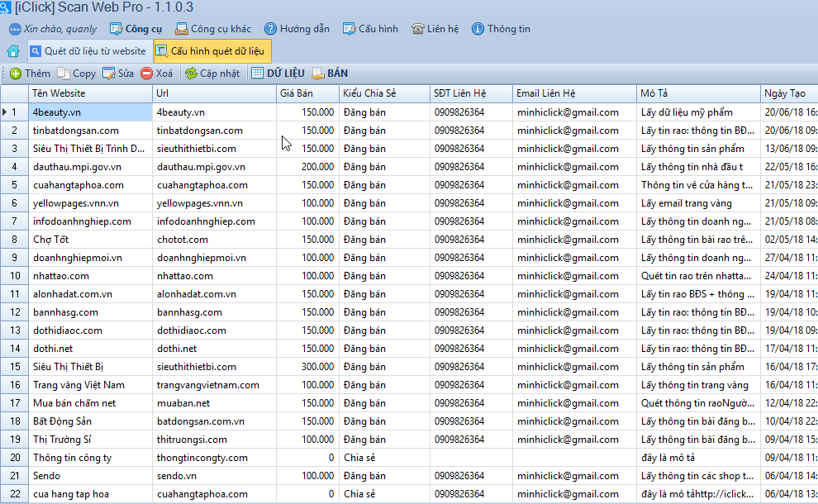This screenshot has height=504, width=818.
Task: Select dauthau.mpi.gov.vn in Tên Website column
Action: (x=90, y=167)
